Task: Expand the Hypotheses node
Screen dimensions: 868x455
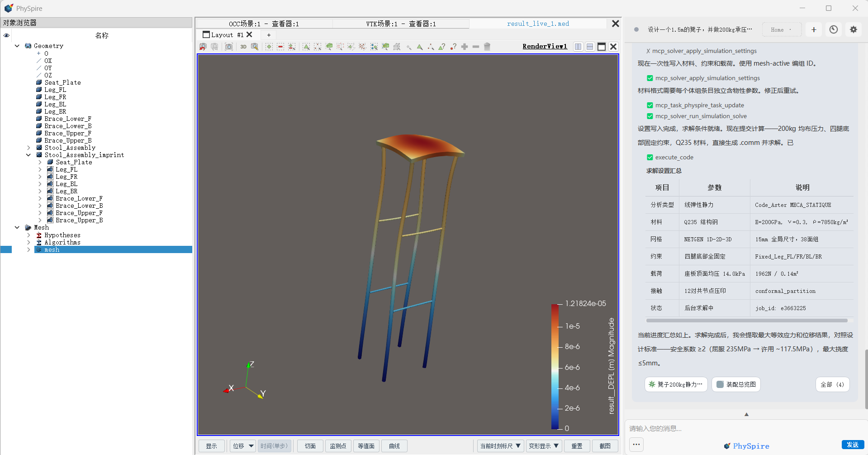Action: [28, 235]
